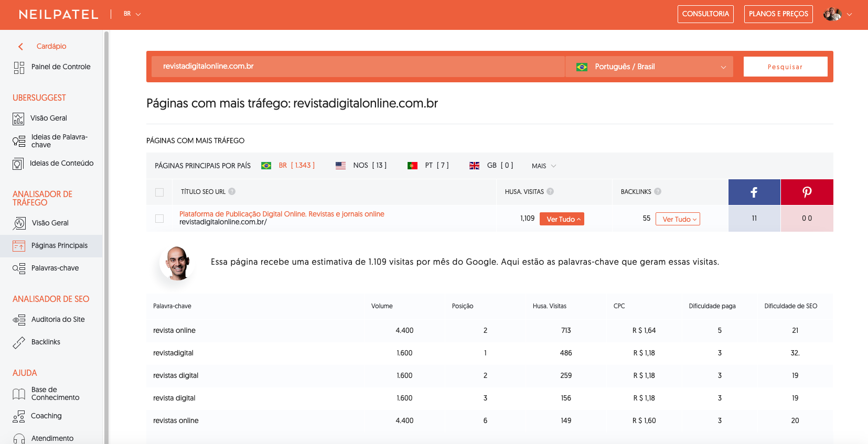Click the TÍTULO SEO URL help icon
Viewport: 868px width, 444px height.
click(x=232, y=191)
